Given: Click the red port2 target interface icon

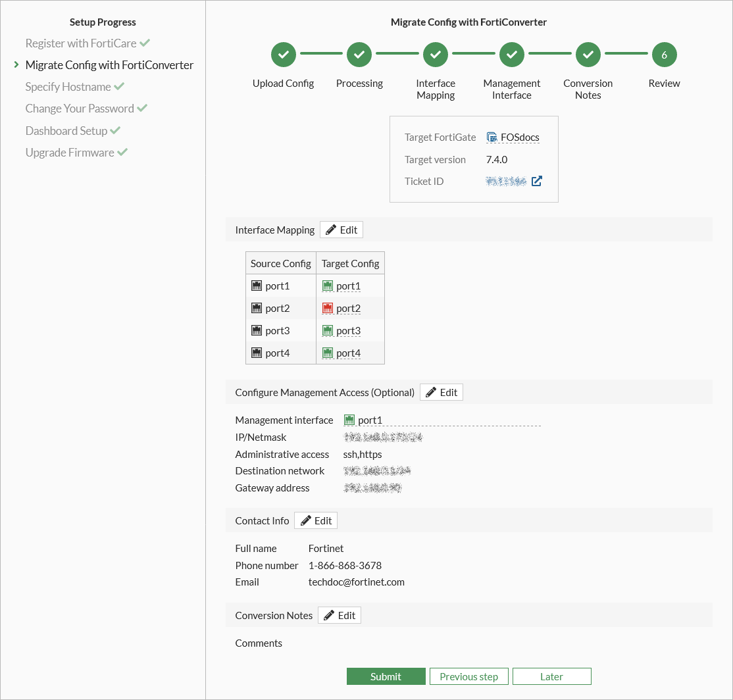Looking at the screenshot, I should (328, 309).
